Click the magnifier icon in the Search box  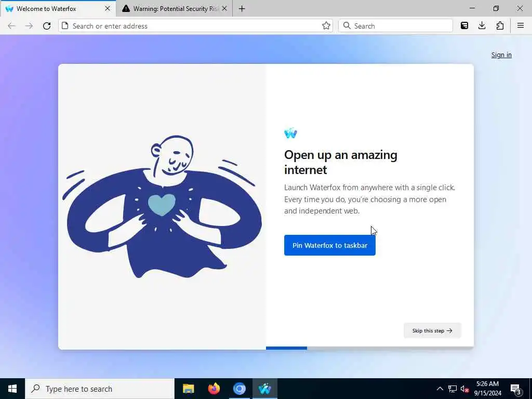pos(347,26)
